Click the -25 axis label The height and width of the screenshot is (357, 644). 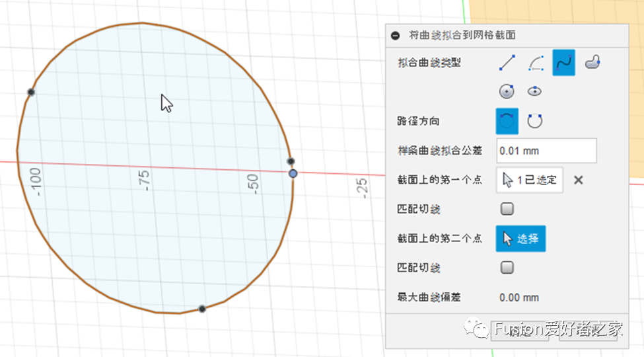pyautogui.click(x=361, y=188)
